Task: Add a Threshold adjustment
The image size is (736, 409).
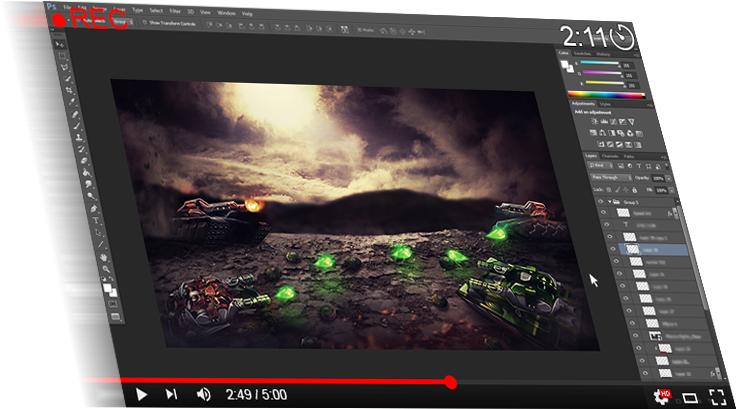Action: (x=619, y=145)
